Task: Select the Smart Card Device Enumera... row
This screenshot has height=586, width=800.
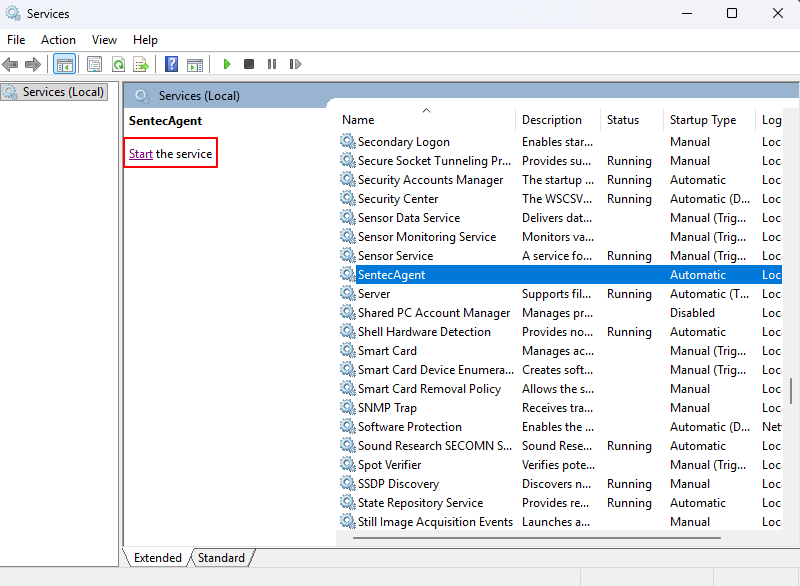Action: click(x=561, y=370)
